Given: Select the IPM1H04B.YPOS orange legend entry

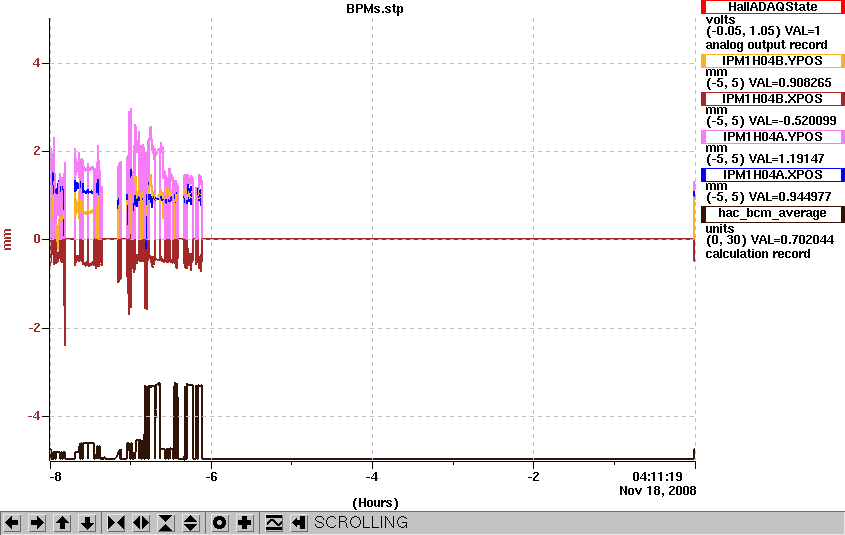Looking at the screenshot, I should (772, 61).
